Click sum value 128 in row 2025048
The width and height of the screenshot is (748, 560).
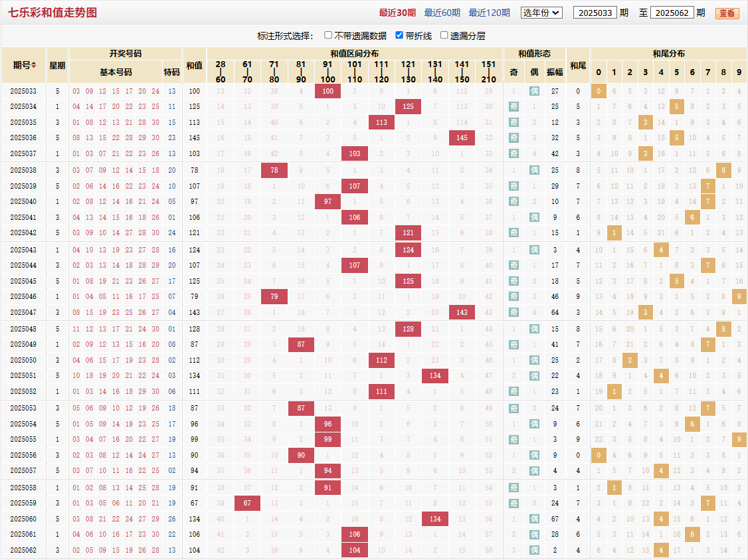194,329
